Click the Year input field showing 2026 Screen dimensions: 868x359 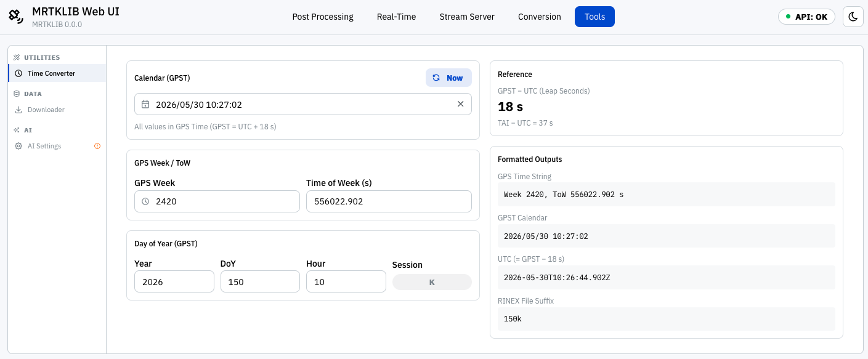174,281
